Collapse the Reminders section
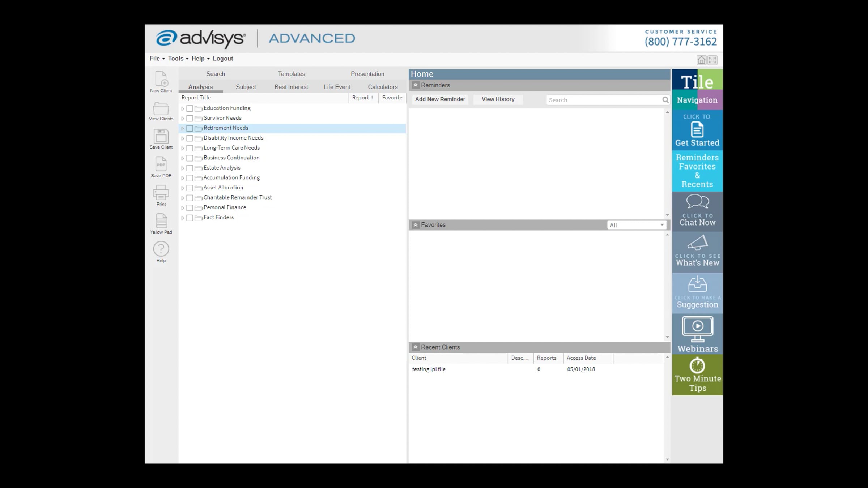 click(x=416, y=85)
